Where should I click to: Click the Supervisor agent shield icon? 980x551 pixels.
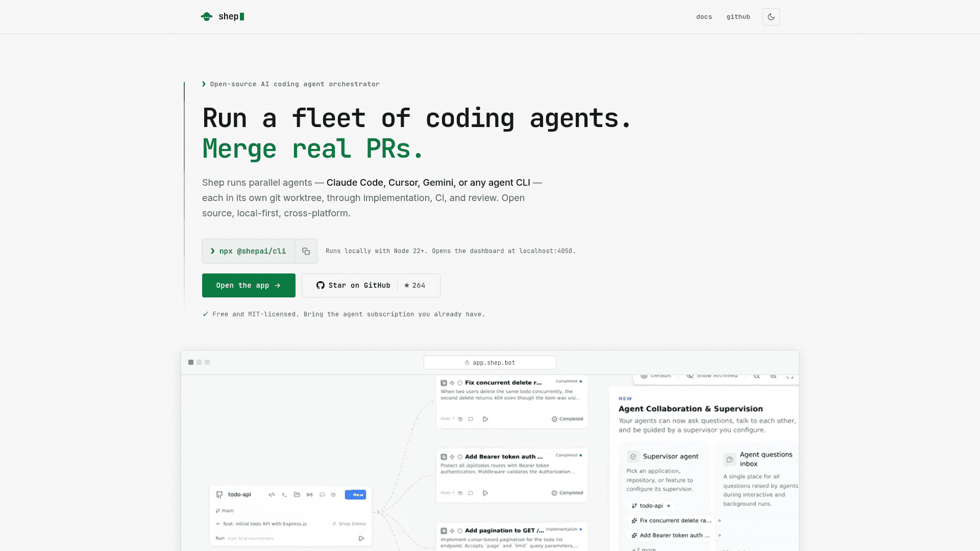click(x=633, y=457)
